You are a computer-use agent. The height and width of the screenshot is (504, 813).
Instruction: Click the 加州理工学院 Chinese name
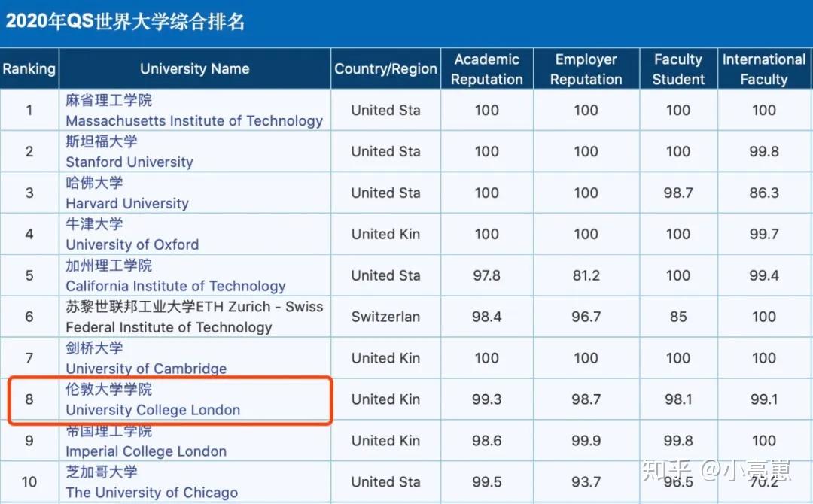(109, 266)
